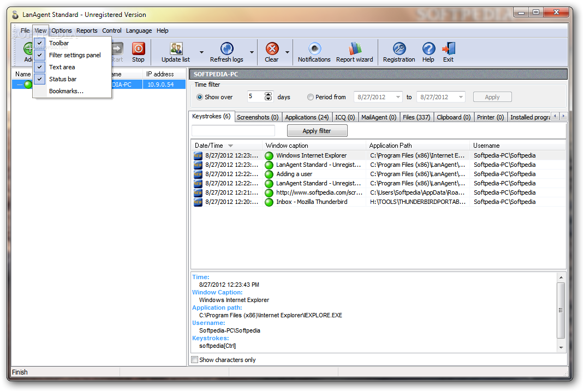Click NEW icon on 12:20 Thunderbird row

point(198,202)
